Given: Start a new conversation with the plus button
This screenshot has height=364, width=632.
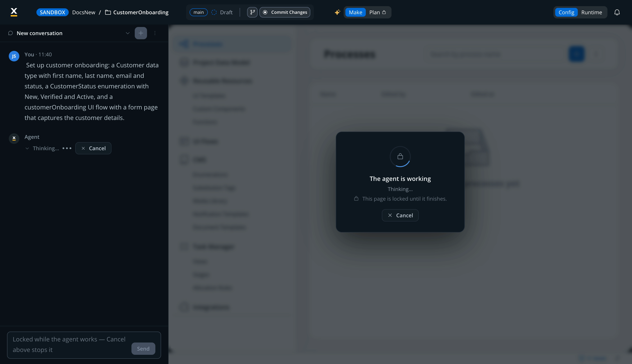Looking at the screenshot, I should [x=141, y=33].
